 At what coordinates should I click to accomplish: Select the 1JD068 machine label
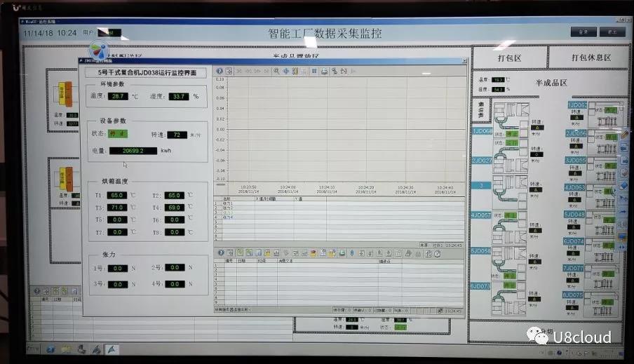pos(482,131)
